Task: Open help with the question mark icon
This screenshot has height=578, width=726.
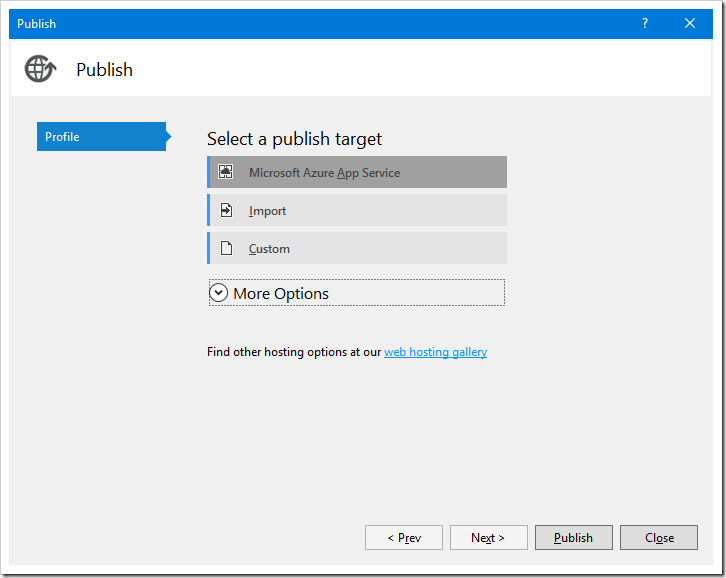Action: point(645,23)
